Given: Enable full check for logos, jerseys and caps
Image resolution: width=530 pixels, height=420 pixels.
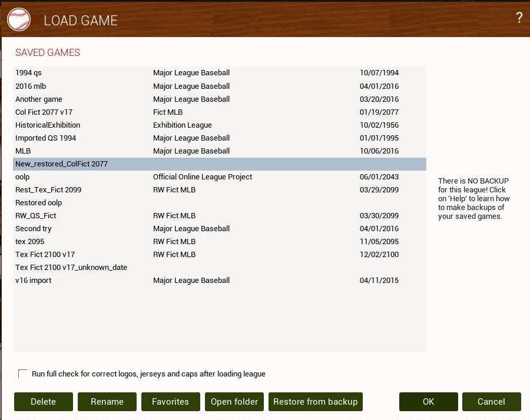Looking at the screenshot, I should pyautogui.click(x=23, y=374).
